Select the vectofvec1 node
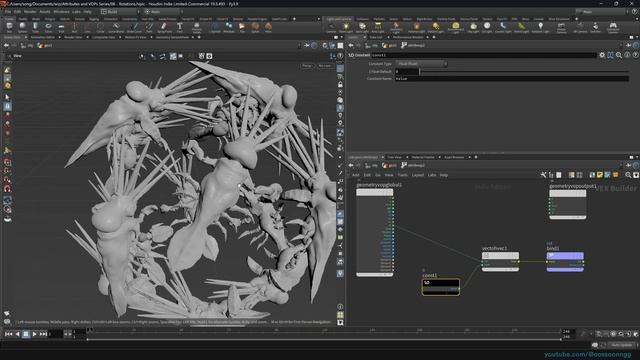The image size is (640, 360). [500, 261]
